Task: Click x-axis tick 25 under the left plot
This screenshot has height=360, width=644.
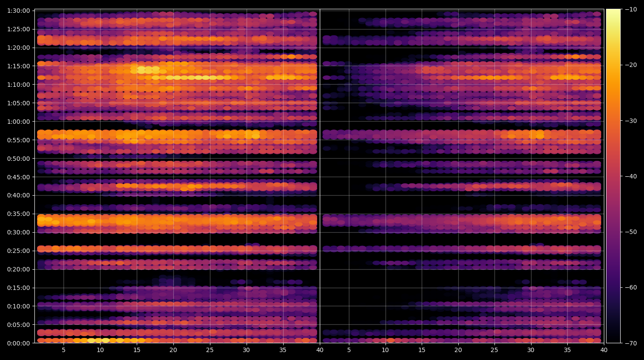Action: coord(210,350)
